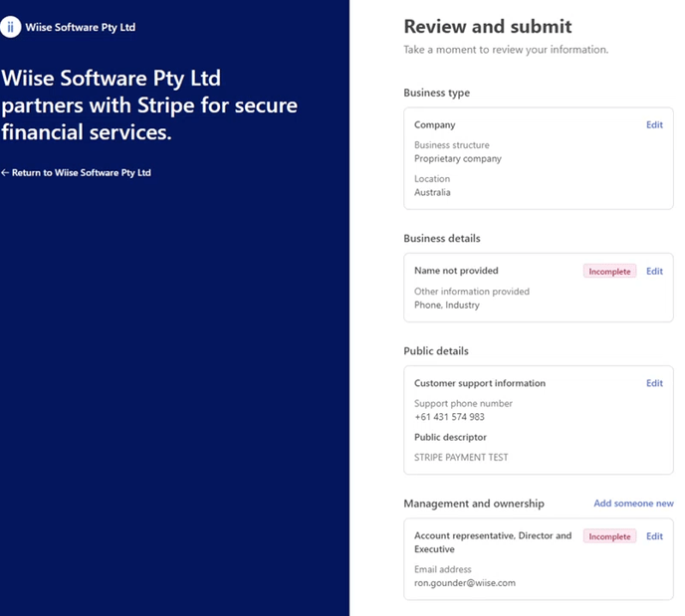Image resolution: width=685 pixels, height=616 pixels.
Task: Click Customer support information heading
Action: (480, 383)
